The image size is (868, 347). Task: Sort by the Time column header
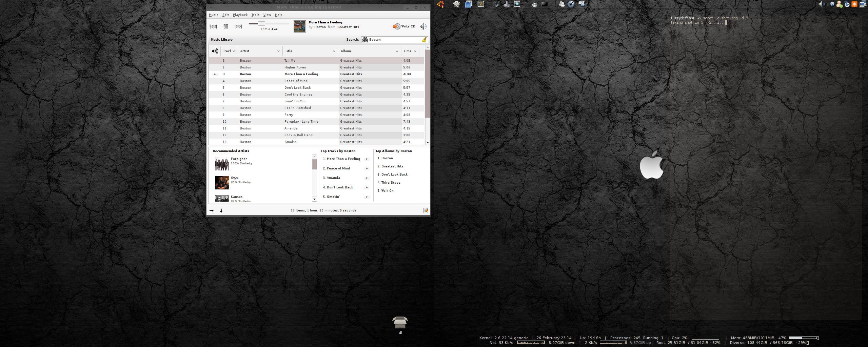pyautogui.click(x=410, y=51)
